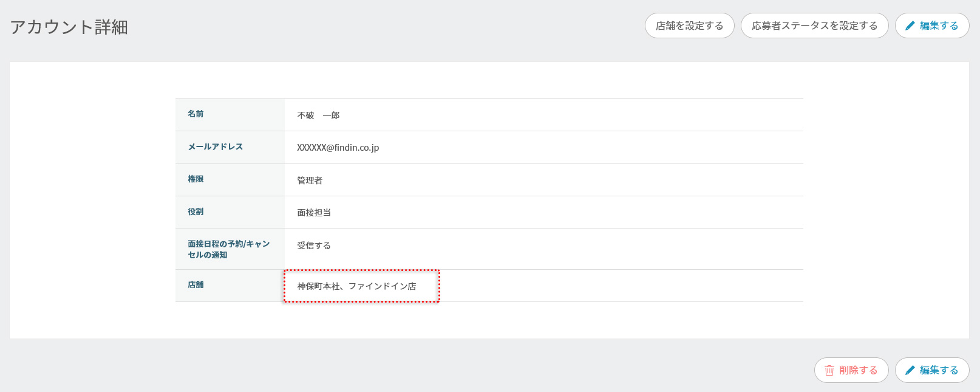Click the email address XXXXXX@findin.co.jp
Viewport: 980px width, 392px height.
(338, 148)
